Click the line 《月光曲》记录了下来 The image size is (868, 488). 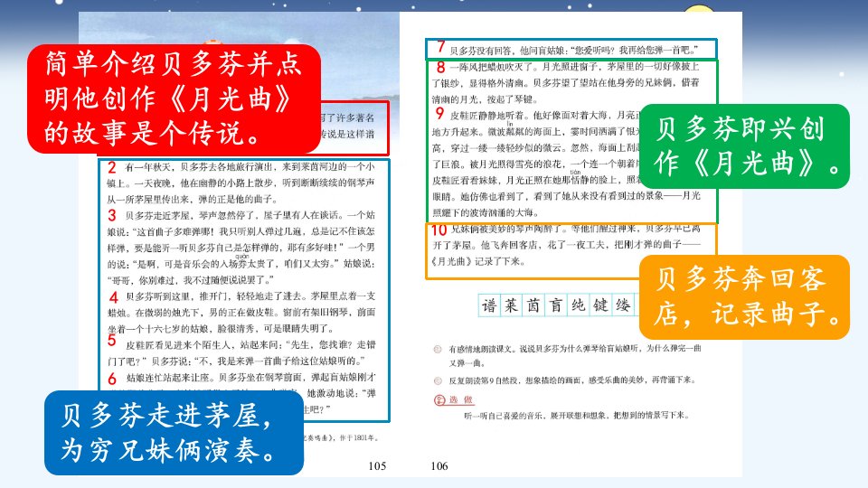click(477, 261)
